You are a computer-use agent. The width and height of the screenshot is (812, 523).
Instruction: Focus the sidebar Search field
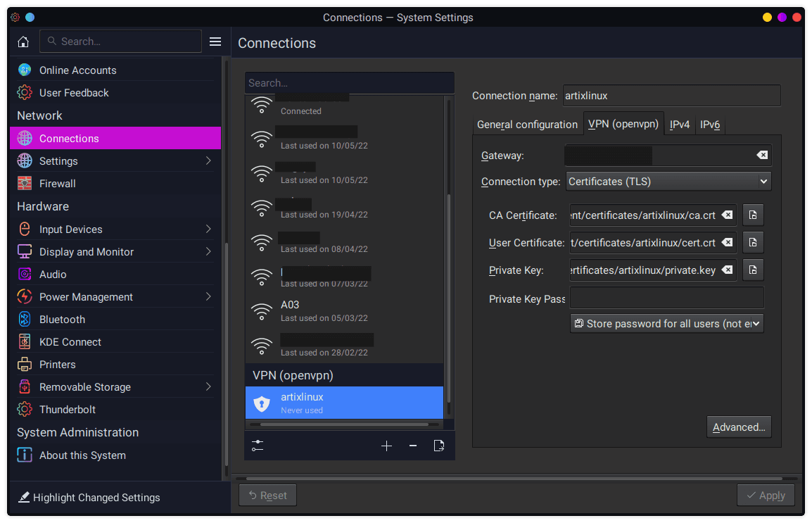120,42
